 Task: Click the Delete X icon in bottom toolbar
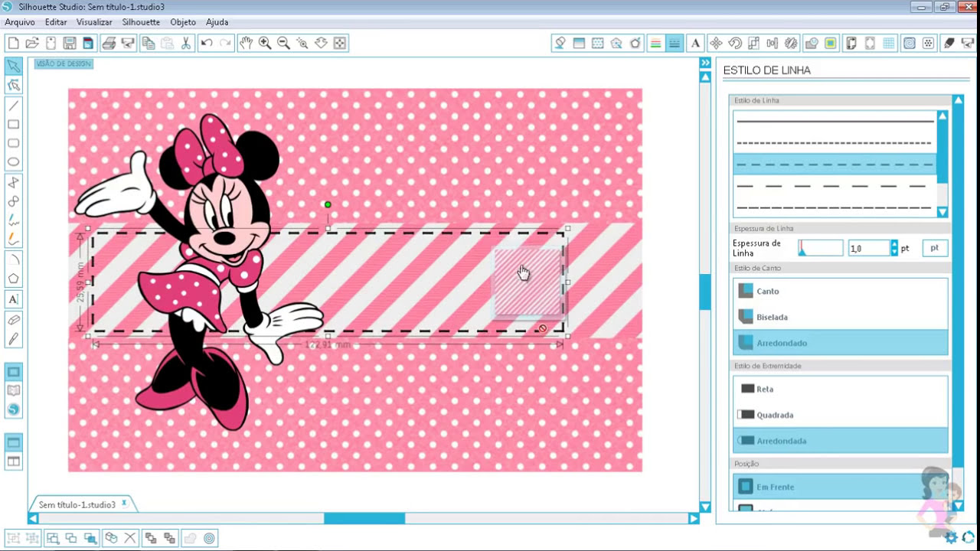point(130,538)
